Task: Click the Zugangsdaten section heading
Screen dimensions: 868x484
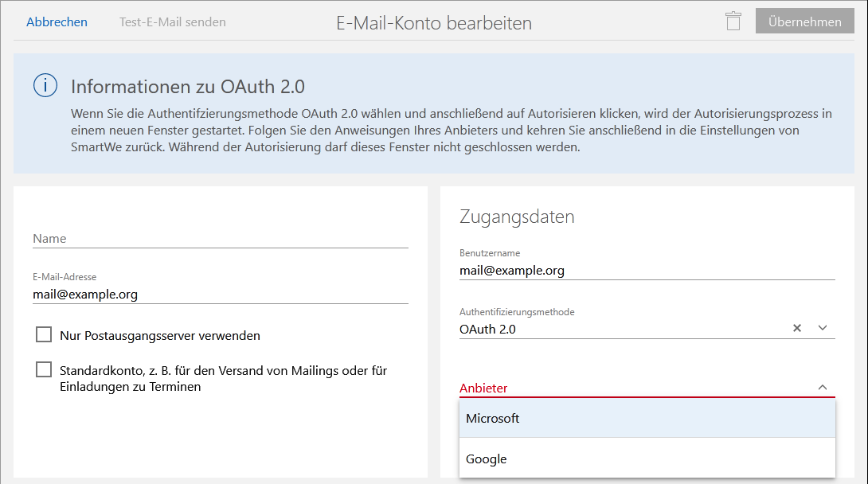Action: coord(517,217)
